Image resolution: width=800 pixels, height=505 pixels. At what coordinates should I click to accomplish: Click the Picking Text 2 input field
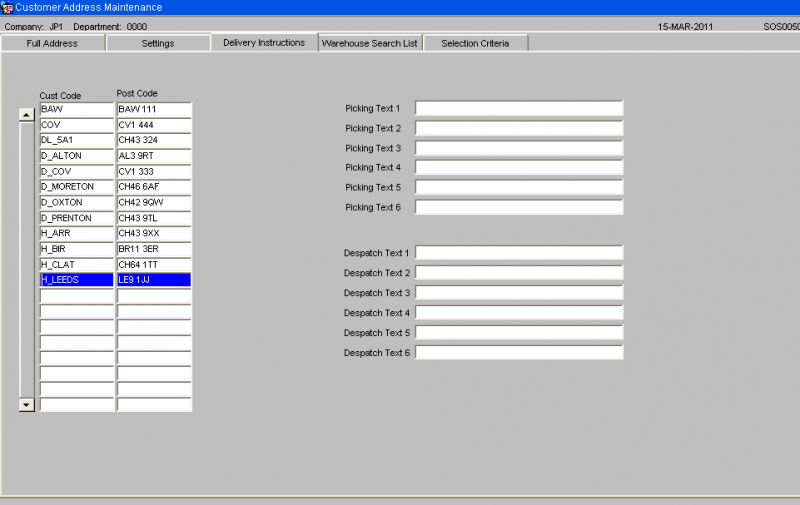click(x=519, y=128)
